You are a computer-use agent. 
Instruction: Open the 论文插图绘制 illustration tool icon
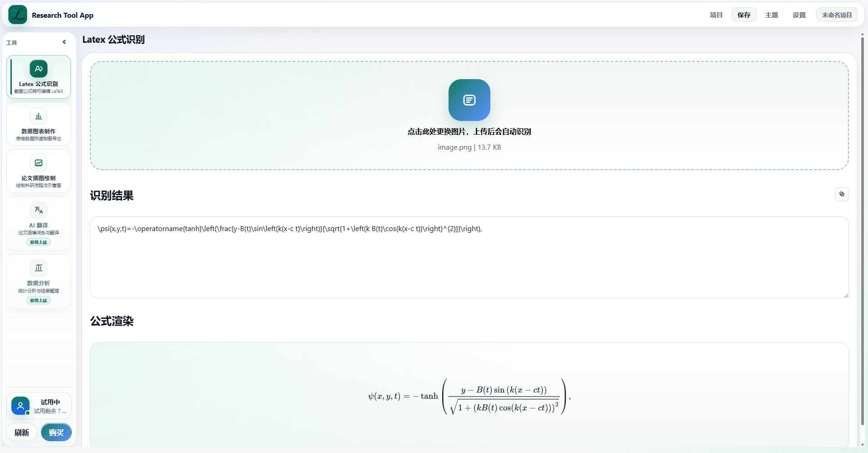[39, 163]
